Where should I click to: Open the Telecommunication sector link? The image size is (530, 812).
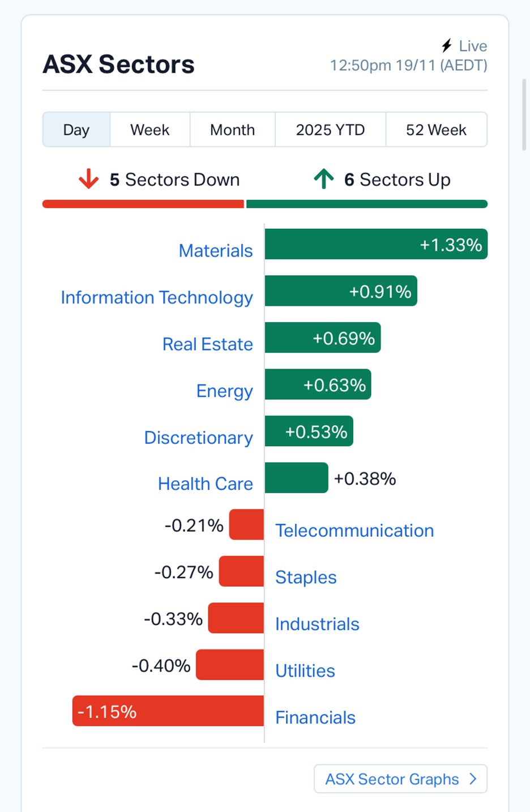point(354,531)
